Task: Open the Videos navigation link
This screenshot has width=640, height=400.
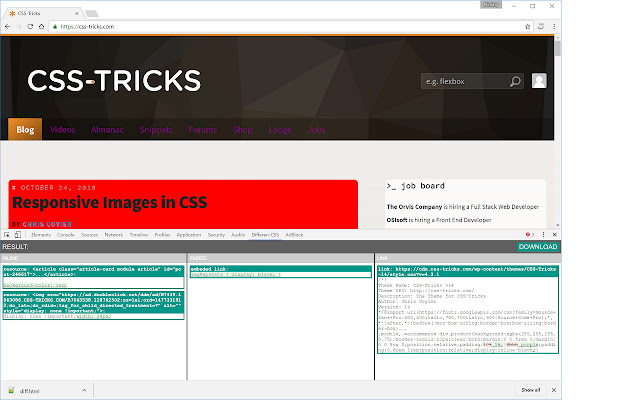Action: [x=62, y=130]
